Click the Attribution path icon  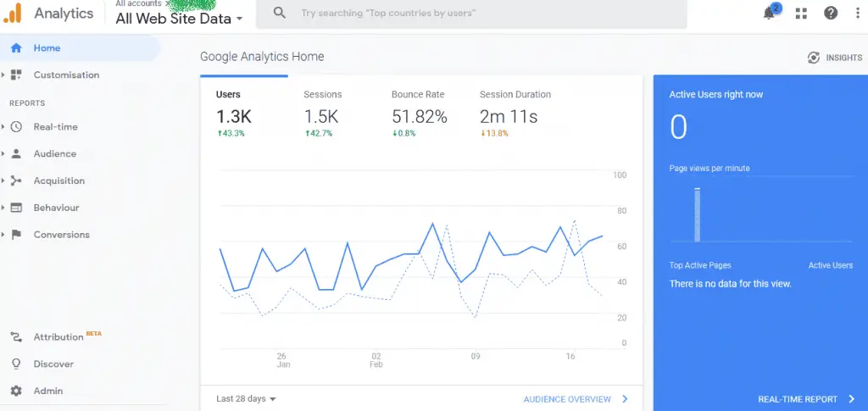[16, 337]
